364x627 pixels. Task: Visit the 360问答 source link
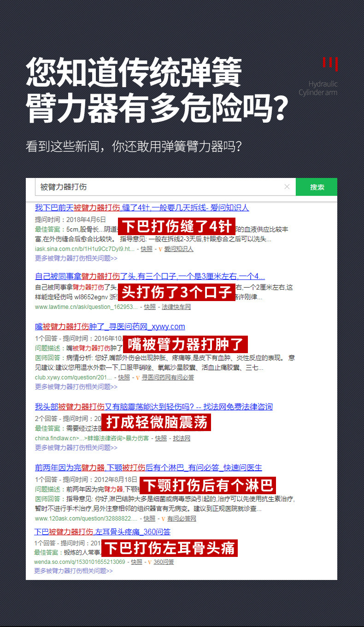coord(164,562)
